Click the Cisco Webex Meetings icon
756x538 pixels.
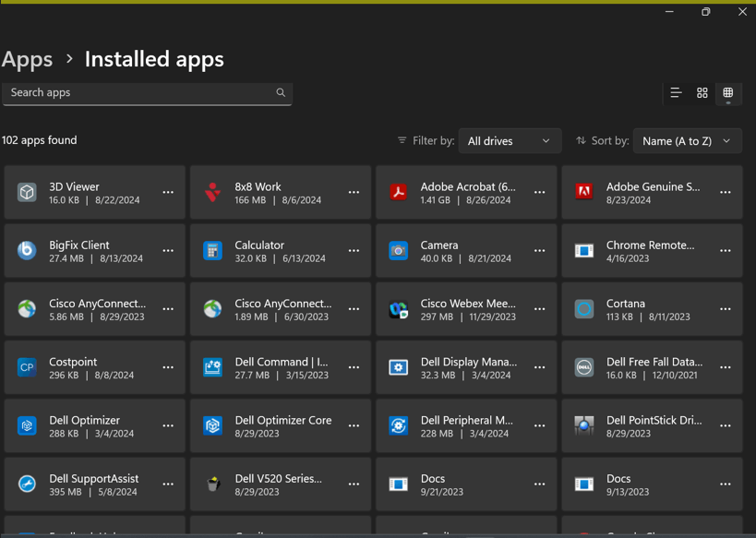(x=399, y=309)
